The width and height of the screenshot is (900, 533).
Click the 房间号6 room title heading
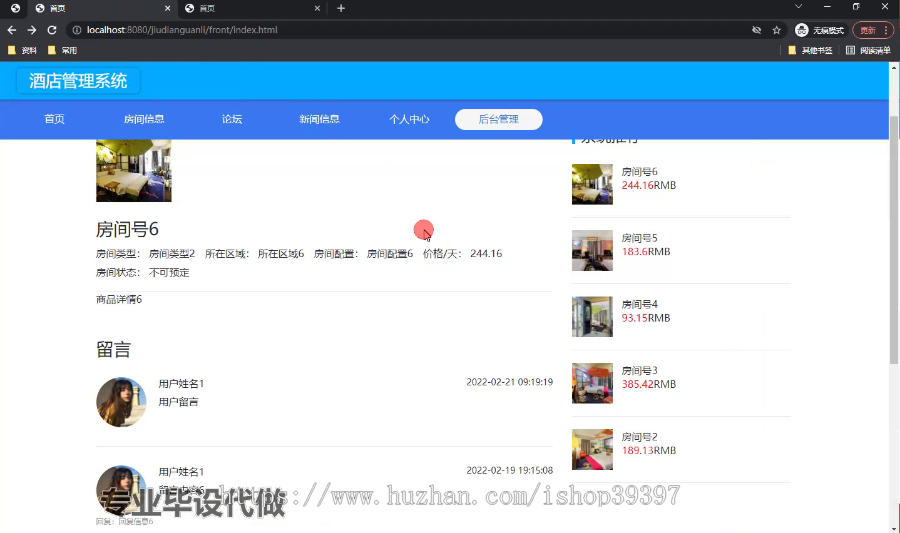coord(127,229)
